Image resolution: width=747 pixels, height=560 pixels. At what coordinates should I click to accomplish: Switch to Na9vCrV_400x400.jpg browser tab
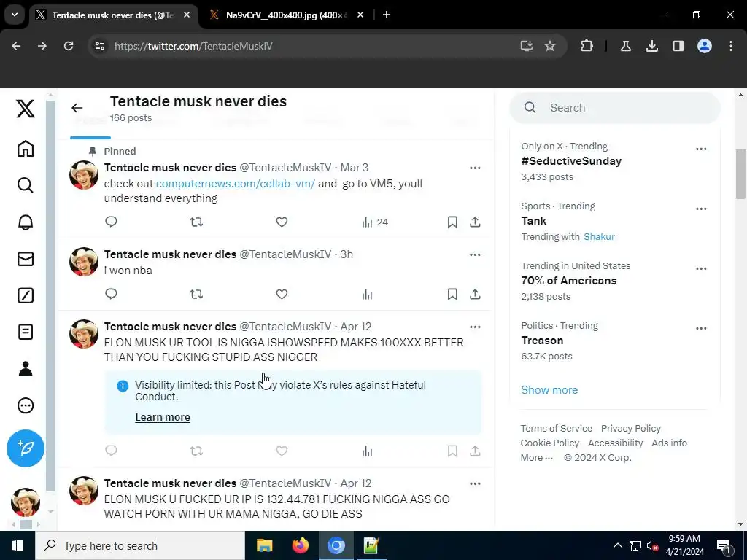click(287, 15)
